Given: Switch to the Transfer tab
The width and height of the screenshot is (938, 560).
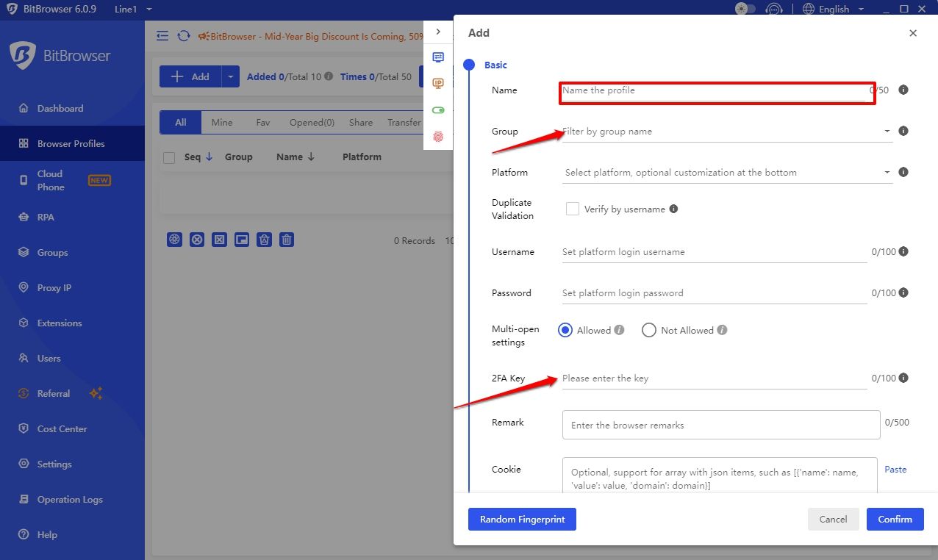Looking at the screenshot, I should (x=404, y=123).
